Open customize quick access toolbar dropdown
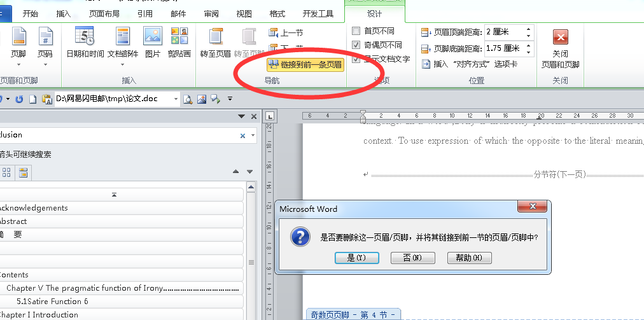 [230, 99]
